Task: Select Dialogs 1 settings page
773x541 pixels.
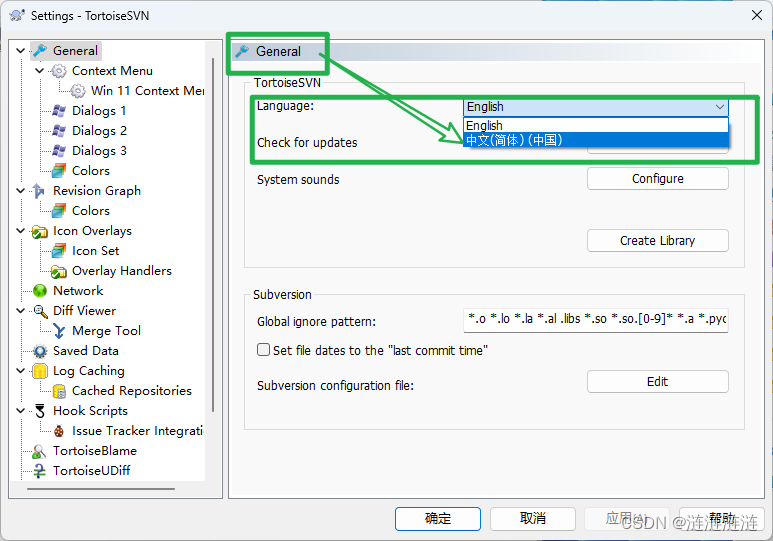Action: (99, 110)
